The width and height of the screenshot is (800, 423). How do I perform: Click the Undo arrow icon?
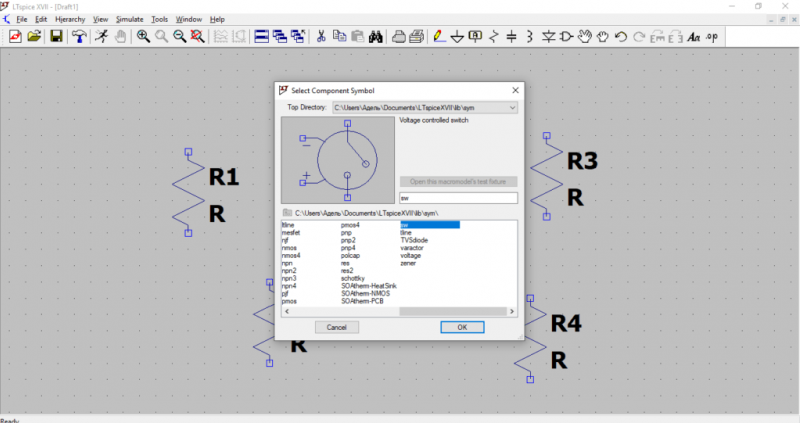[621, 36]
